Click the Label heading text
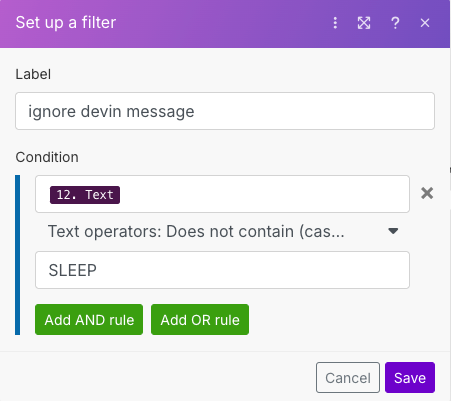The height and width of the screenshot is (401, 451). click(33, 74)
